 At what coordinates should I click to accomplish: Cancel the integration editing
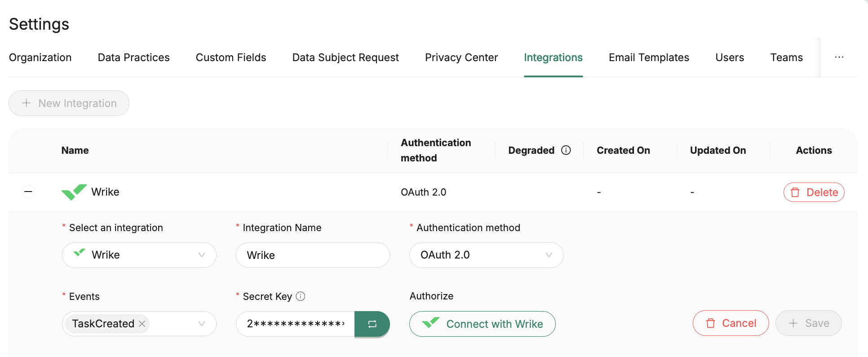(731, 323)
